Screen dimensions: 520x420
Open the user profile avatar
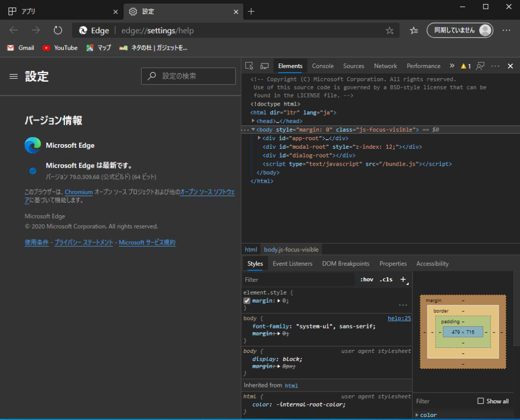tap(485, 30)
